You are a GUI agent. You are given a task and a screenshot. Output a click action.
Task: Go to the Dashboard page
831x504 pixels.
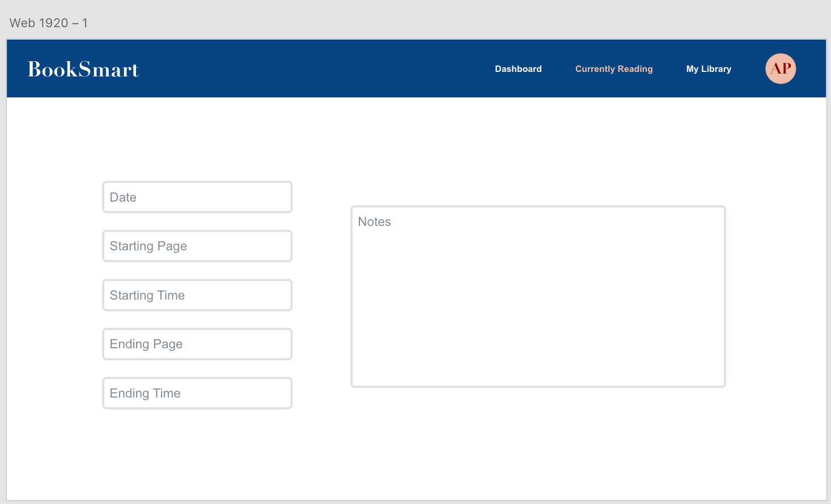click(518, 69)
